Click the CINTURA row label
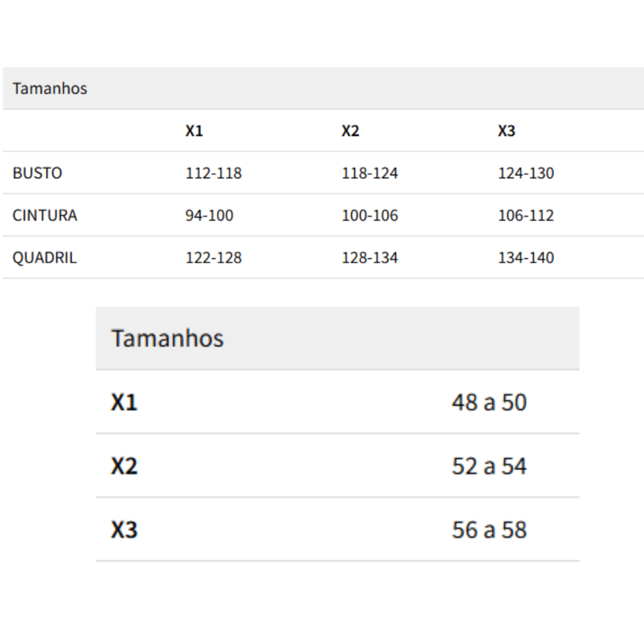The image size is (644, 644). pyautogui.click(x=45, y=215)
